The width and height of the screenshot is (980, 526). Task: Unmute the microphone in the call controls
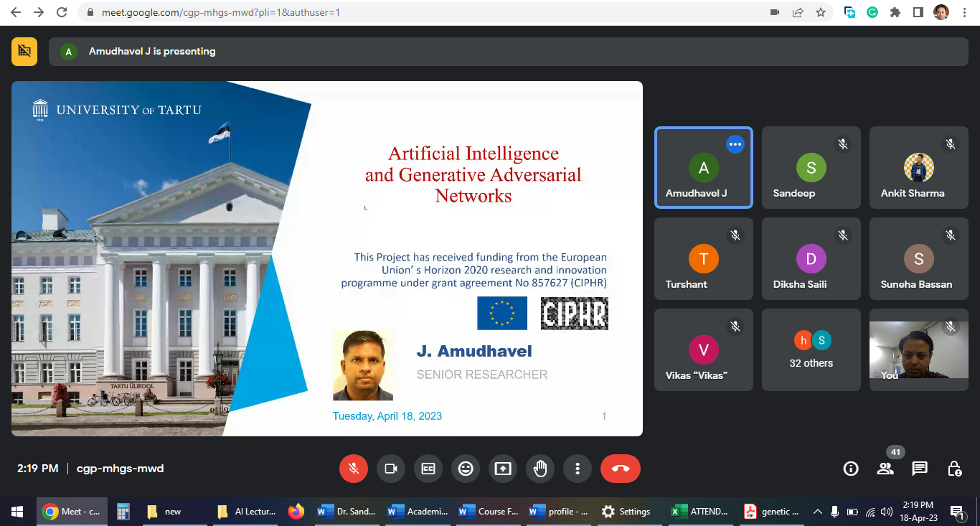pyautogui.click(x=353, y=469)
